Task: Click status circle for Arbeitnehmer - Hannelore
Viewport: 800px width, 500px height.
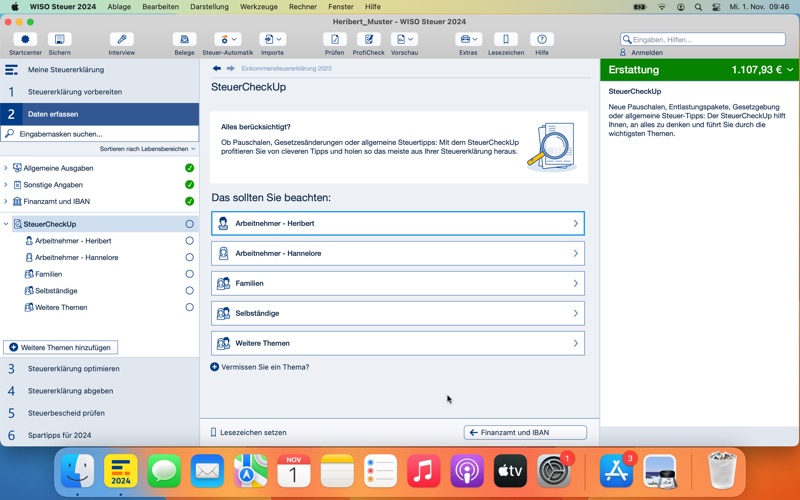Action: (189, 257)
